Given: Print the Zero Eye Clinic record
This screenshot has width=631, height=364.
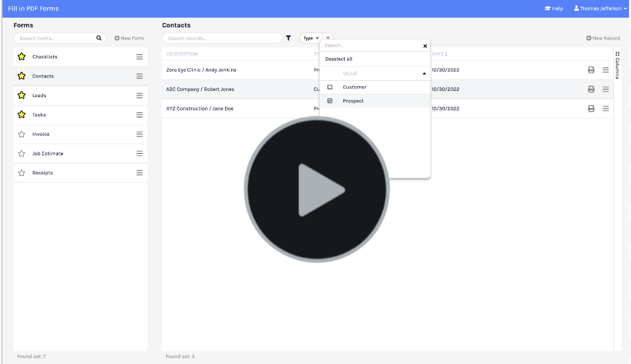Looking at the screenshot, I should pos(591,70).
